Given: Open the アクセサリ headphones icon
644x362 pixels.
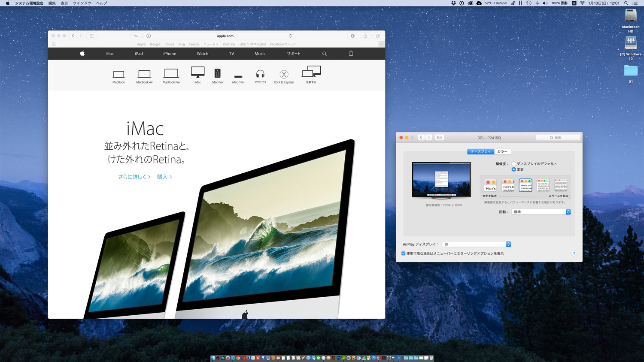Looking at the screenshot, I should point(260,76).
